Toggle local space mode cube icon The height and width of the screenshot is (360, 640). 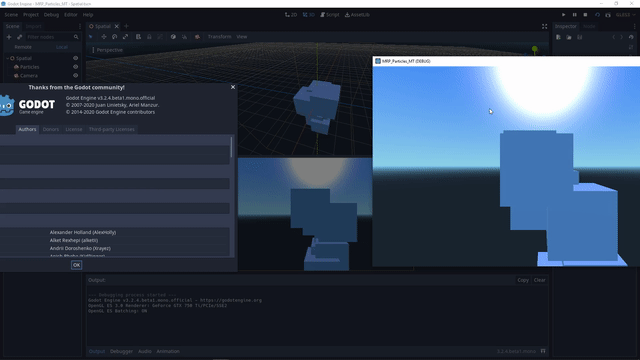(173, 37)
